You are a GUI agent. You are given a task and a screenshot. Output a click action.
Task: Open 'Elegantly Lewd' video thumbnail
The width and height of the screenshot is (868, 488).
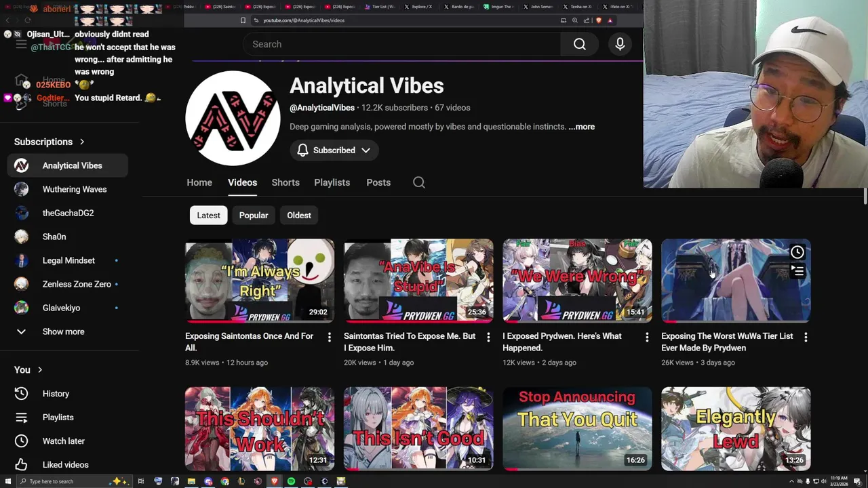(x=736, y=429)
